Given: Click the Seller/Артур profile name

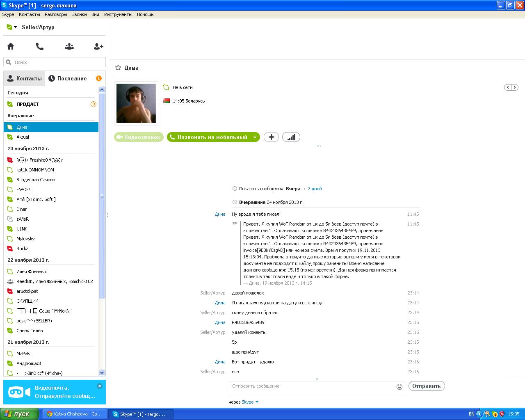Looking at the screenshot, I should (x=38, y=27).
